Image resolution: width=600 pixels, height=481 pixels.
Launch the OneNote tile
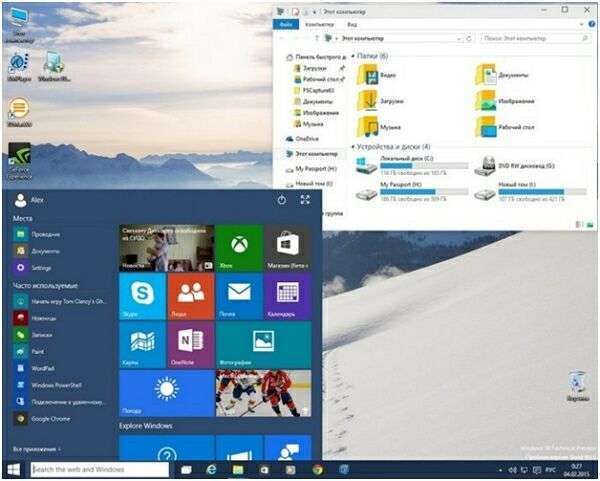tap(191, 345)
